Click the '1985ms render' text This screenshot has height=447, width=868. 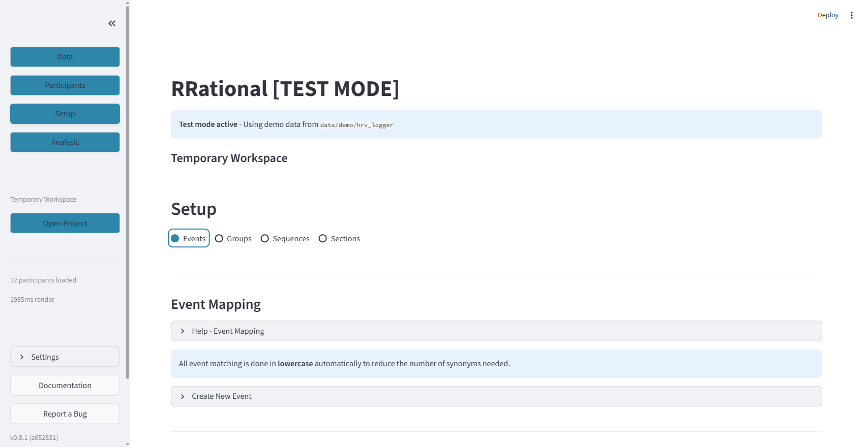coord(32,300)
